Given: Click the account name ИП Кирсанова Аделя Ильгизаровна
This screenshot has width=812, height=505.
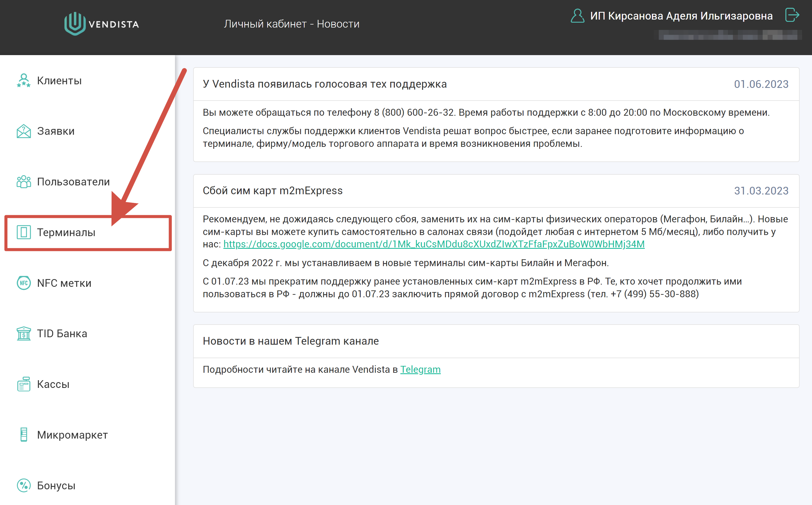Looking at the screenshot, I should point(681,16).
